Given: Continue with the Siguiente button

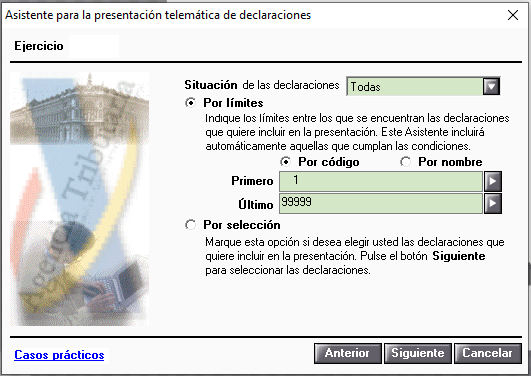Looking at the screenshot, I should 418,353.
